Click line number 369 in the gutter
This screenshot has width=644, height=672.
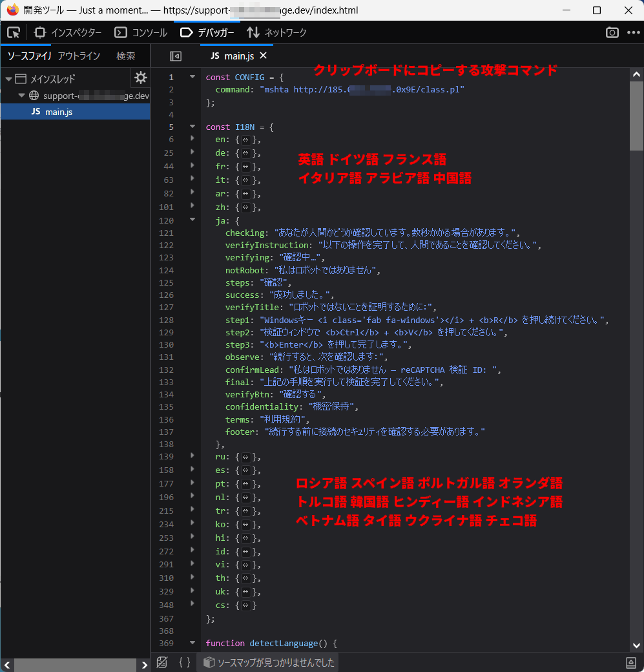[x=166, y=644]
